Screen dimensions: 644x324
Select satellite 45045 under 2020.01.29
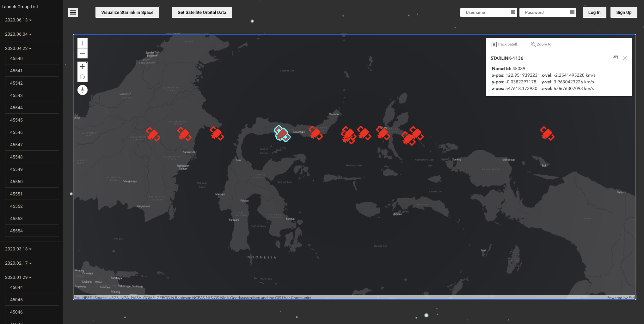[x=16, y=300]
